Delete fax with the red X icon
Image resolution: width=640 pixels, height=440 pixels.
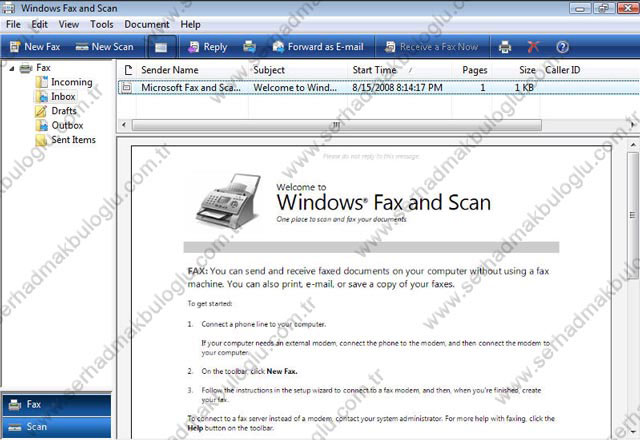coord(533,47)
